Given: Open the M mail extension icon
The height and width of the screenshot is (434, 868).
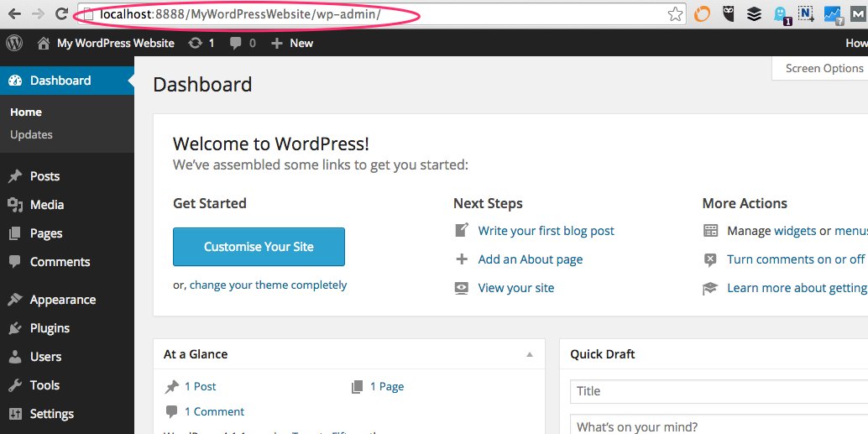Looking at the screenshot, I should pos(859,13).
